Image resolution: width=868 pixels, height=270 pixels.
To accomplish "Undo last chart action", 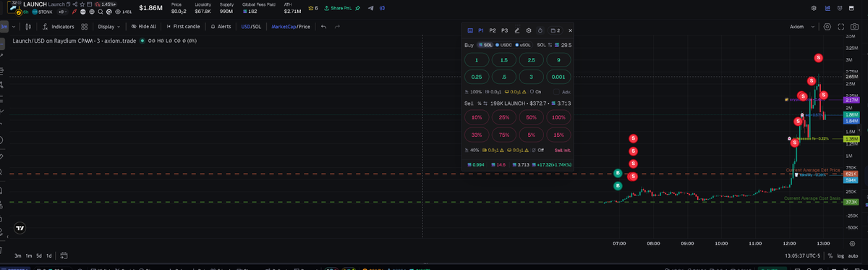I will (323, 26).
